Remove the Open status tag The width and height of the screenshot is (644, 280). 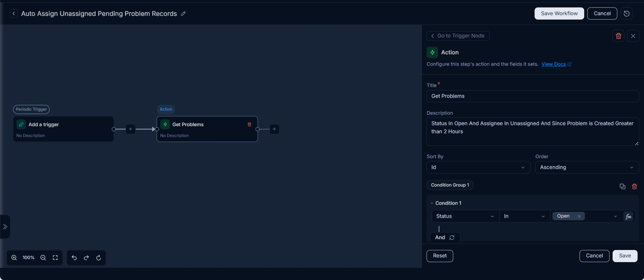[579, 216]
